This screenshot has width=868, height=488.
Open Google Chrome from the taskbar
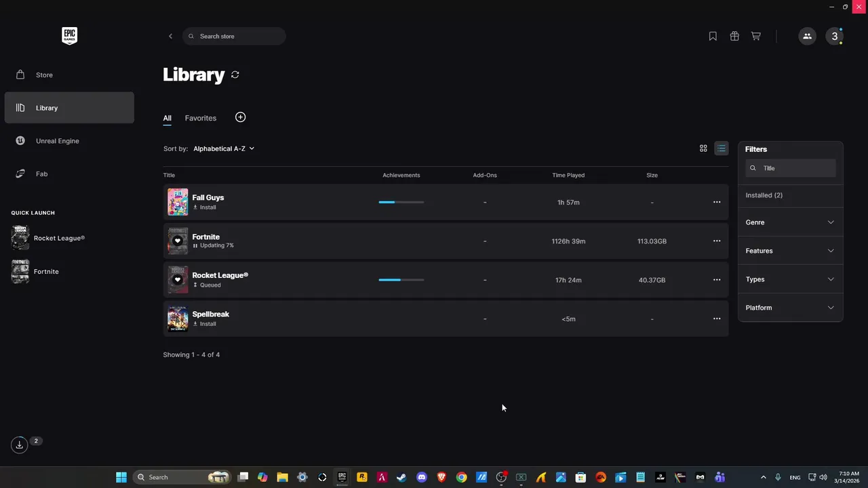[461, 477]
